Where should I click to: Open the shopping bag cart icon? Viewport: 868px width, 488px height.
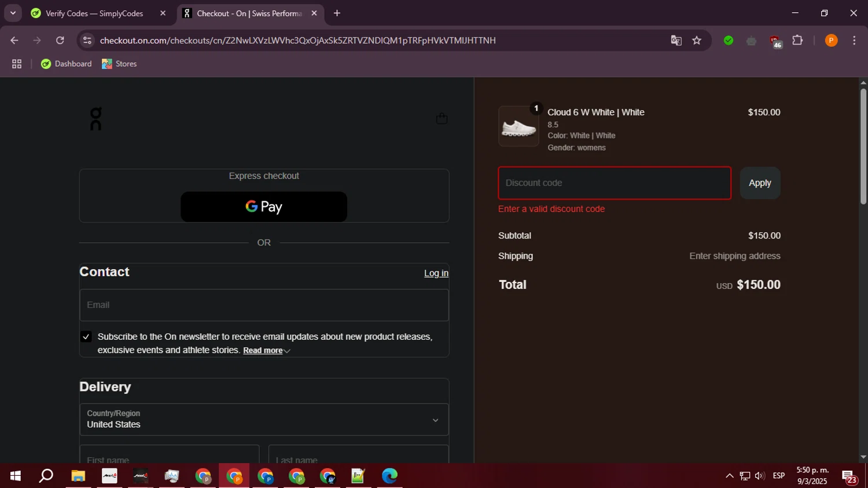tap(442, 119)
